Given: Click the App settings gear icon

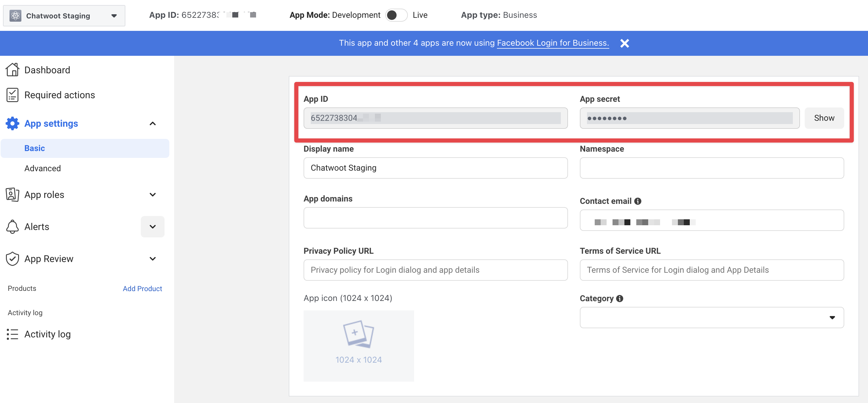Looking at the screenshot, I should 12,123.
